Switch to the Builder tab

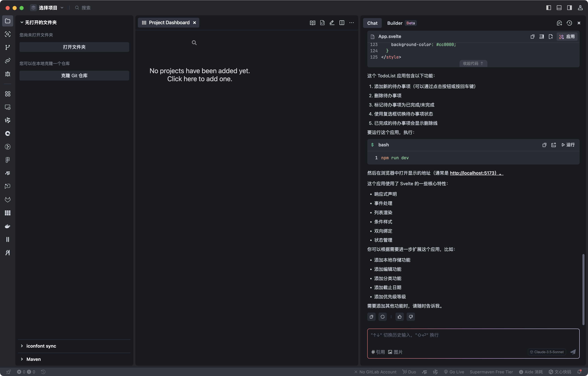(x=395, y=23)
